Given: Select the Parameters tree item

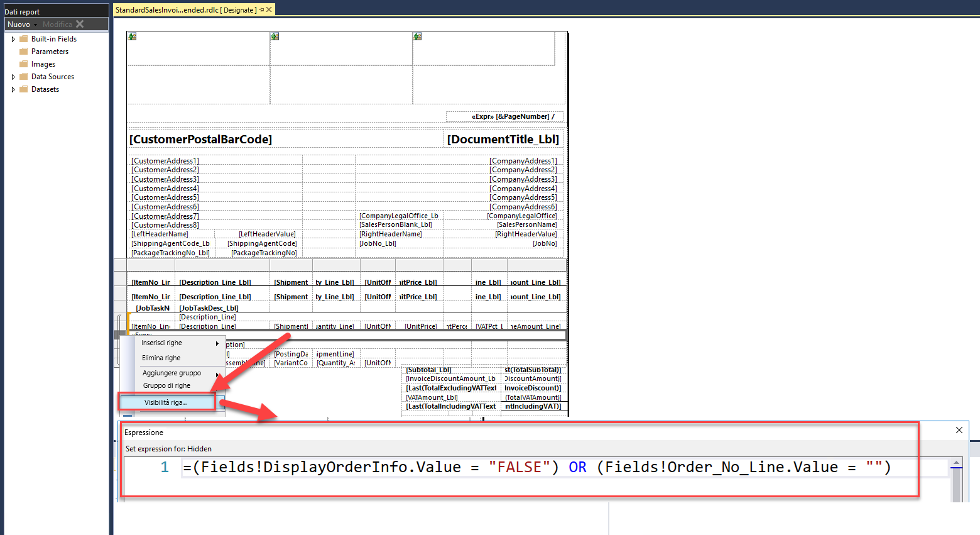Looking at the screenshot, I should [x=50, y=52].
